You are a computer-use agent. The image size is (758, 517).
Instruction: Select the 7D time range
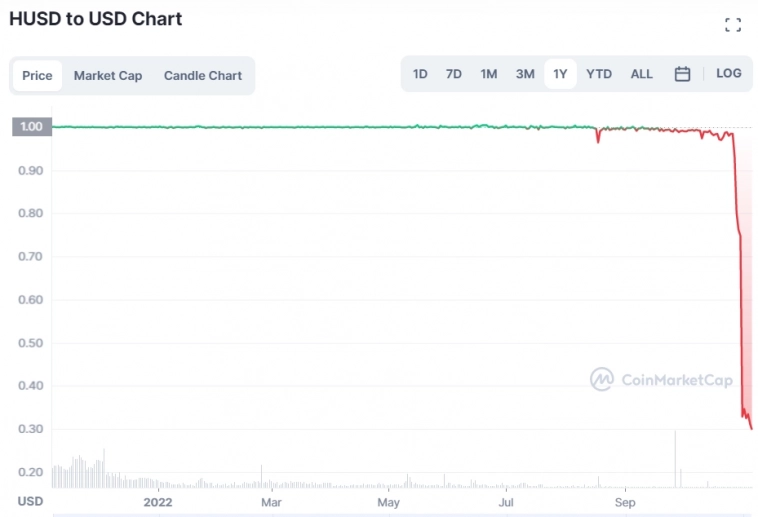pos(454,74)
